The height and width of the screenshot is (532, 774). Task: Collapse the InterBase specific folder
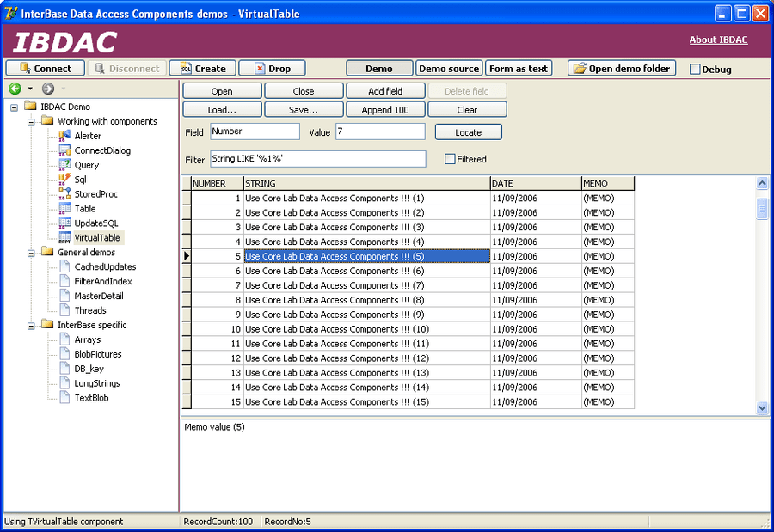[31, 325]
